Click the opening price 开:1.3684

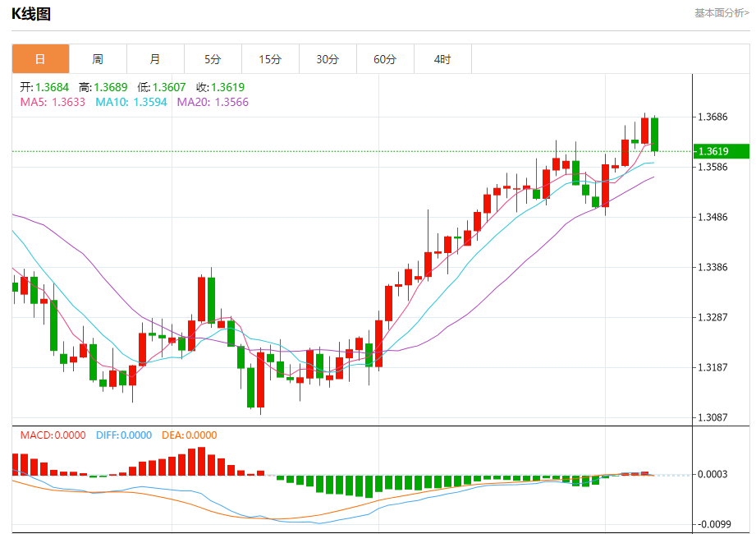(44, 87)
